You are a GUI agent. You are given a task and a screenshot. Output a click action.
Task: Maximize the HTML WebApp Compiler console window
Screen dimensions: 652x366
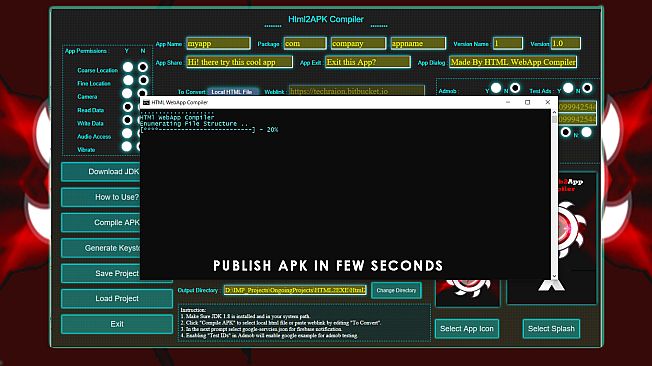tap(527, 102)
